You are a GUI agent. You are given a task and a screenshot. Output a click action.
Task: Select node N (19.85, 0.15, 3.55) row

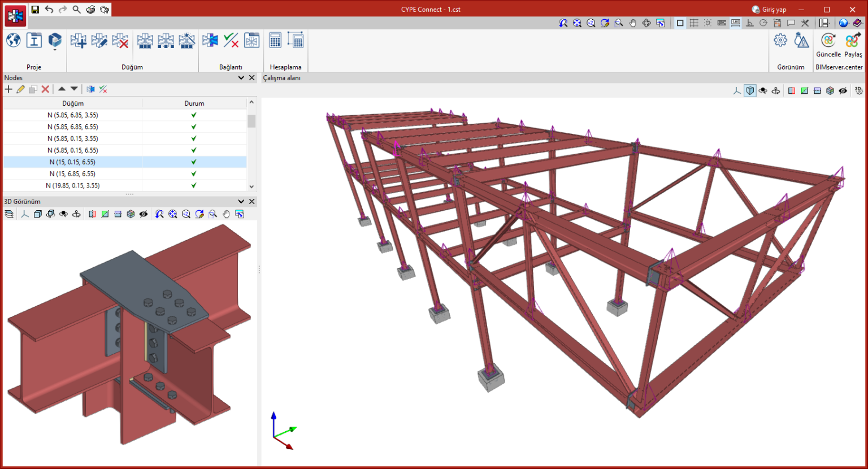pos(73,186)
